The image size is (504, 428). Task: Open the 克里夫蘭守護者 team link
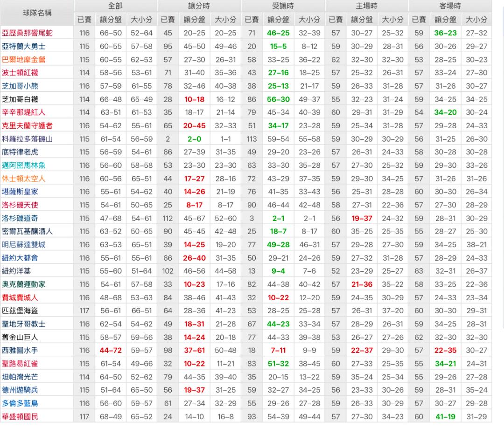pos(27,126)
